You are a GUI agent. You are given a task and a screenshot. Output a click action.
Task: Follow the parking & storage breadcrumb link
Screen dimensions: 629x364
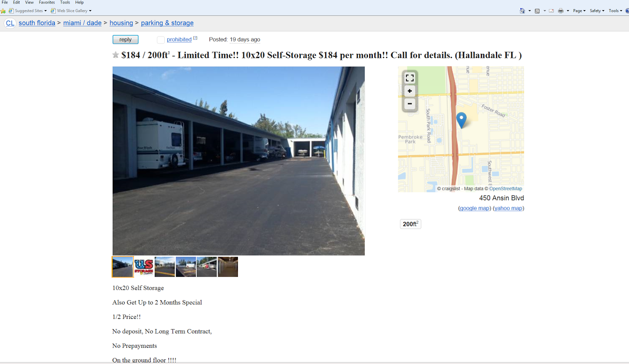(167, 23)
